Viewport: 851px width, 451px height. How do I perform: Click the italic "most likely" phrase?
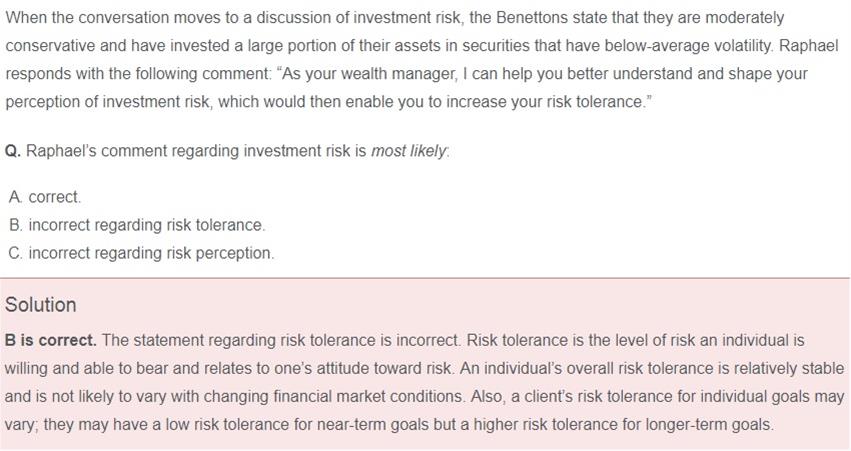pos(409,151)
